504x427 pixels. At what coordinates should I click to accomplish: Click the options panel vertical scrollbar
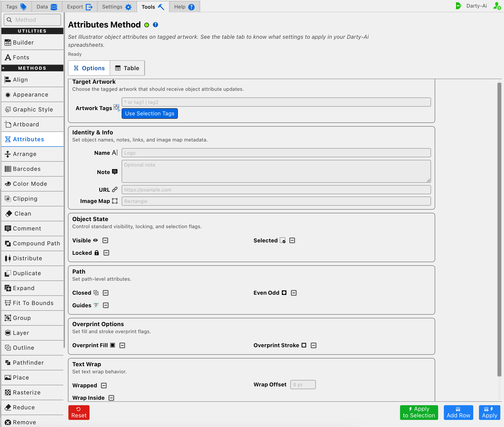coord(499,230)
